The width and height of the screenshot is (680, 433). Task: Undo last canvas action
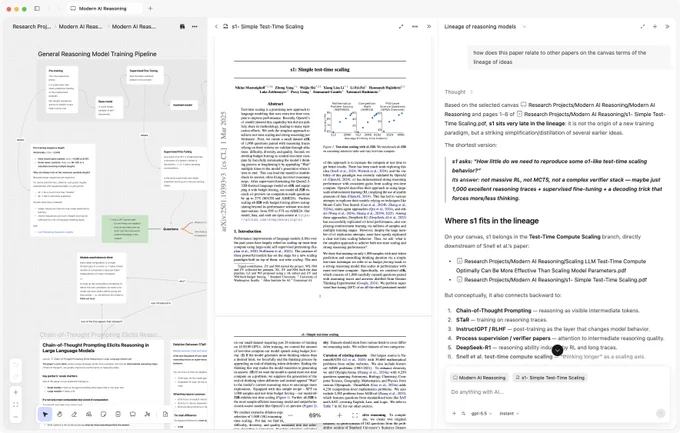click(x=16, y=365)
